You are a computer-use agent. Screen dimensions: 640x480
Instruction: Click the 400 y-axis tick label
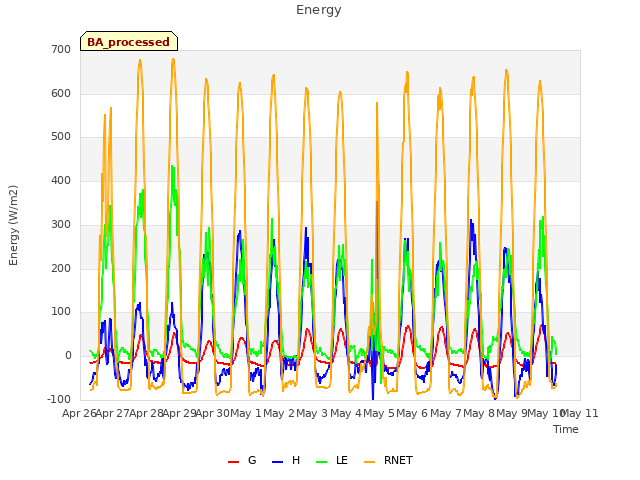[61, 180]
